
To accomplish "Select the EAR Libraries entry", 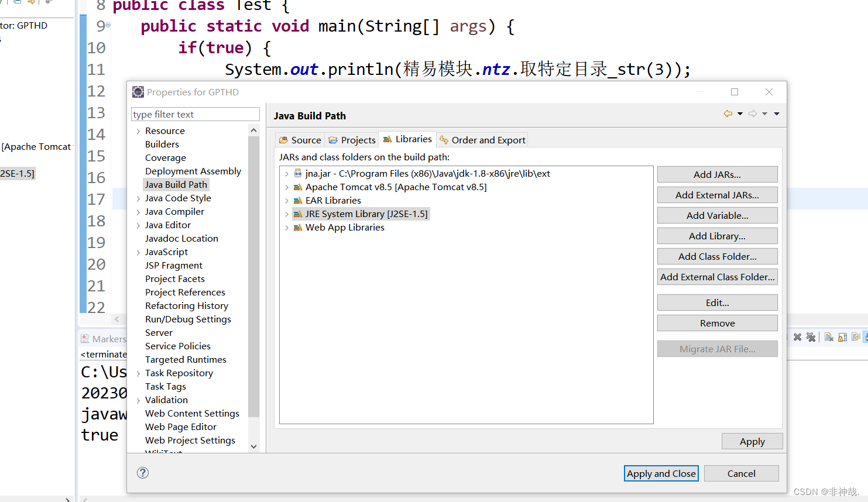I will click(331, 200).
